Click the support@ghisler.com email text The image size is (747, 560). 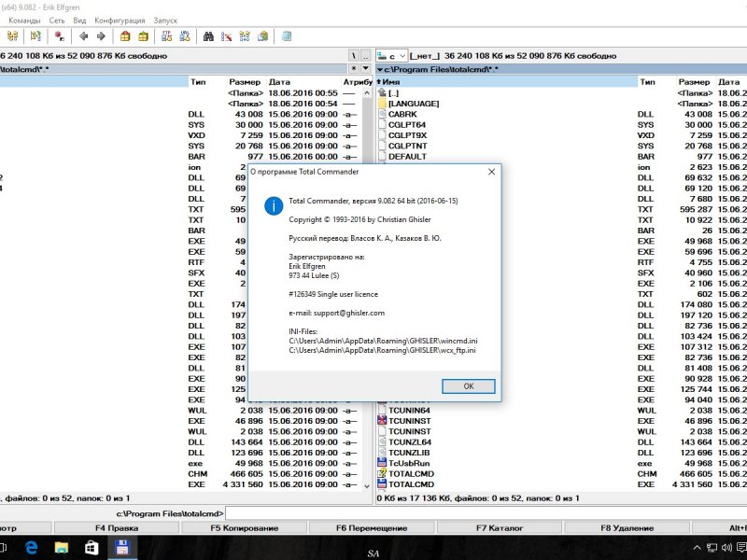(x=348, y=313)
